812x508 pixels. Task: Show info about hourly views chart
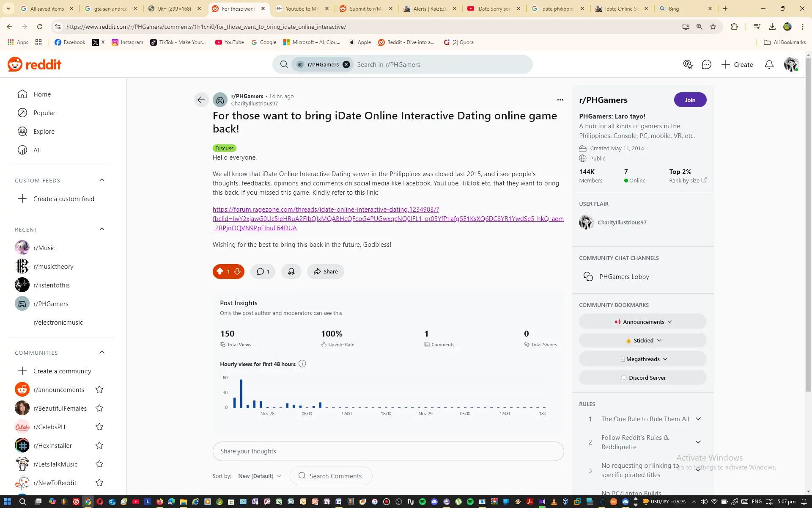coord(302,364)
